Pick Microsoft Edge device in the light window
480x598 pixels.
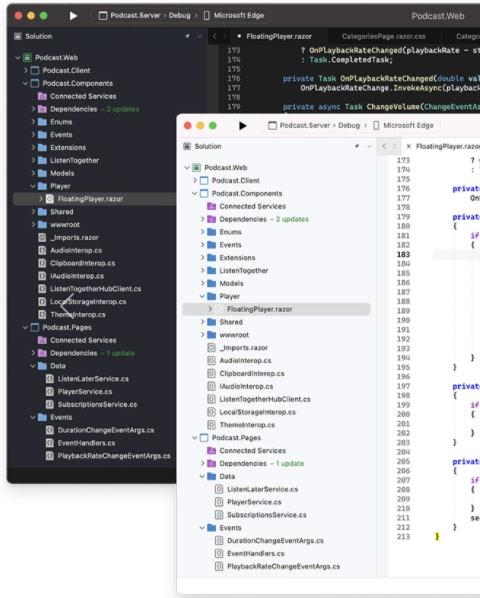pos(403,125)
